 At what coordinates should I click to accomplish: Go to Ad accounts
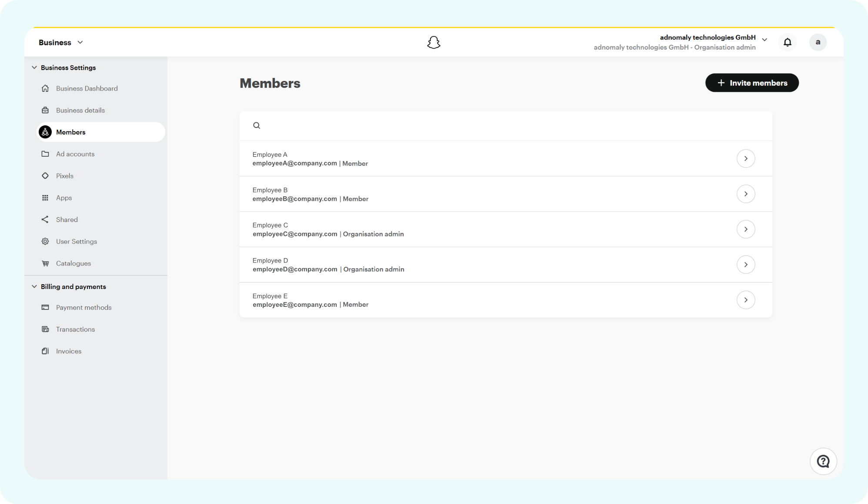[x=75, y=154]
